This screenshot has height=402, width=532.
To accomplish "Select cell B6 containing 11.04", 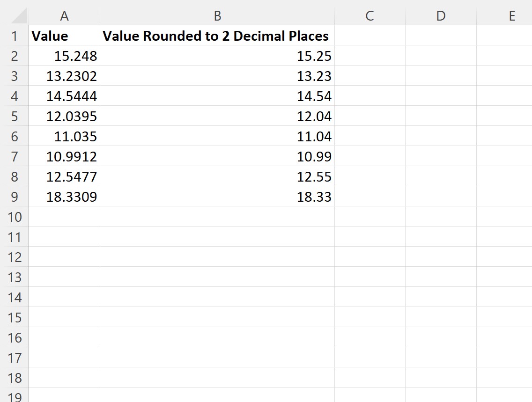I will coord(215,136).
